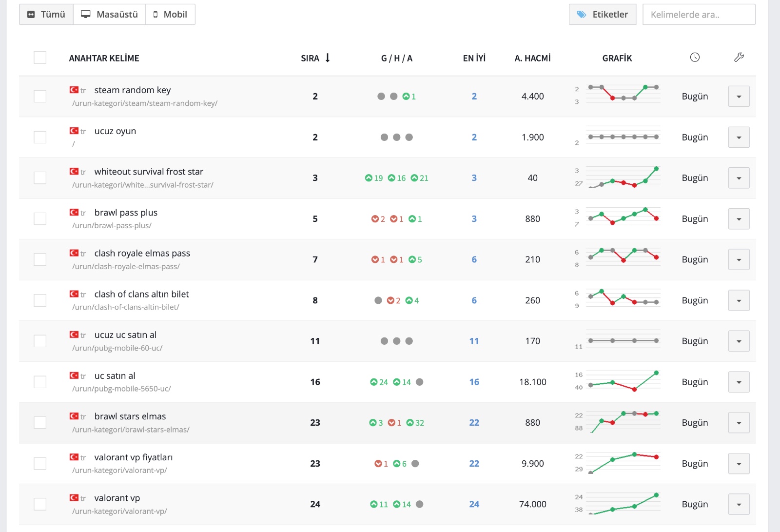Check the ucuz oyun row checkbox

40,137
